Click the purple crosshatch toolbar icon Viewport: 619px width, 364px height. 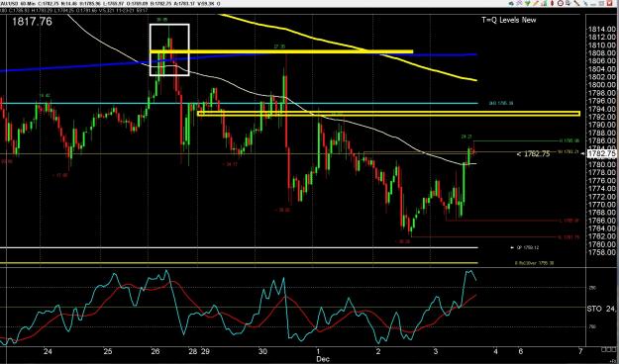(520, 3)
